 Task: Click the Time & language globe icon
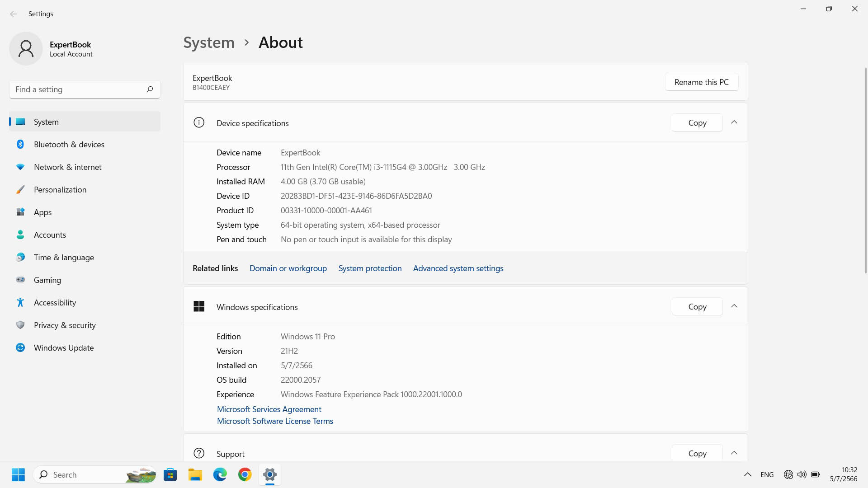pyautogui.click(x=20, y=257)
